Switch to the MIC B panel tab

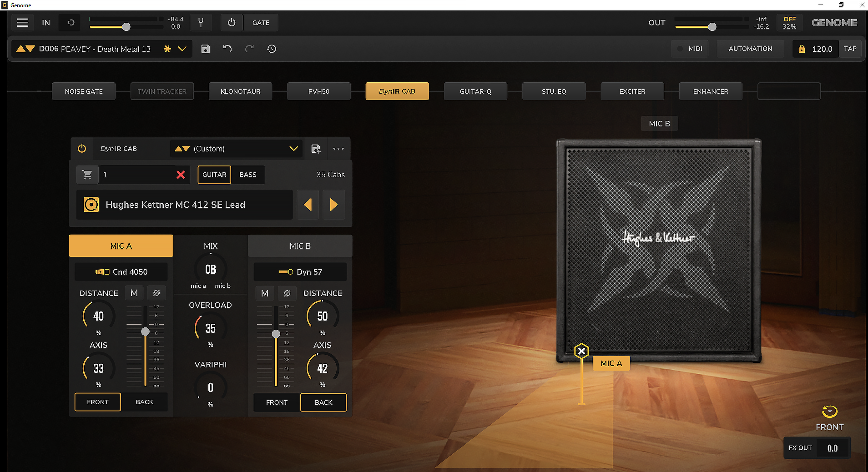[x=300, y=246]
